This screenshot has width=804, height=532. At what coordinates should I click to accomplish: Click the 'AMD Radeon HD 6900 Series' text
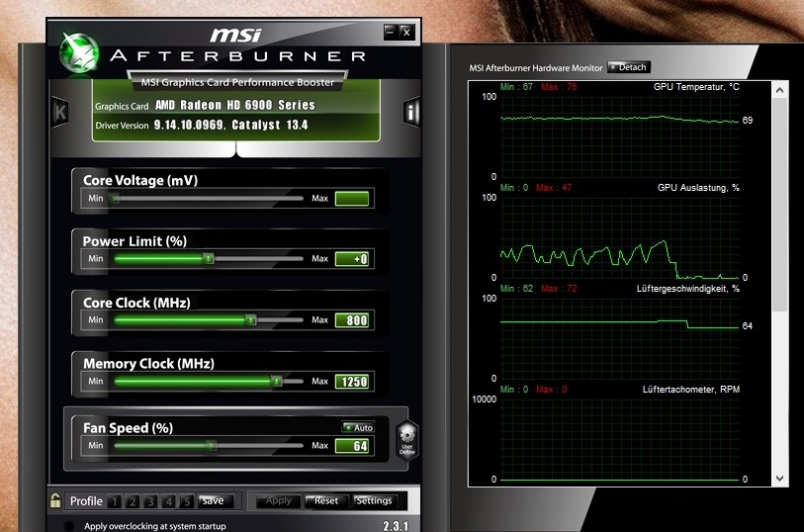[234, 105]
